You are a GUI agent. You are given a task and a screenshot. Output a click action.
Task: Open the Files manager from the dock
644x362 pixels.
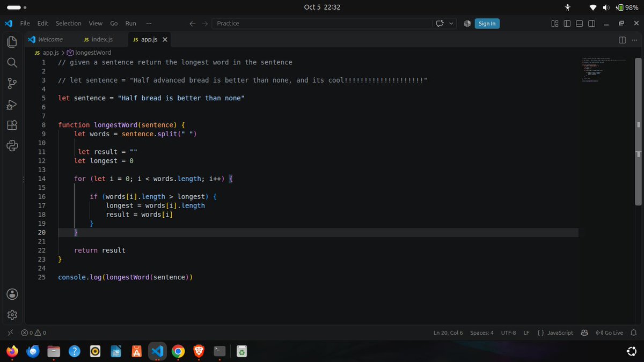click(x=54, y=351)
